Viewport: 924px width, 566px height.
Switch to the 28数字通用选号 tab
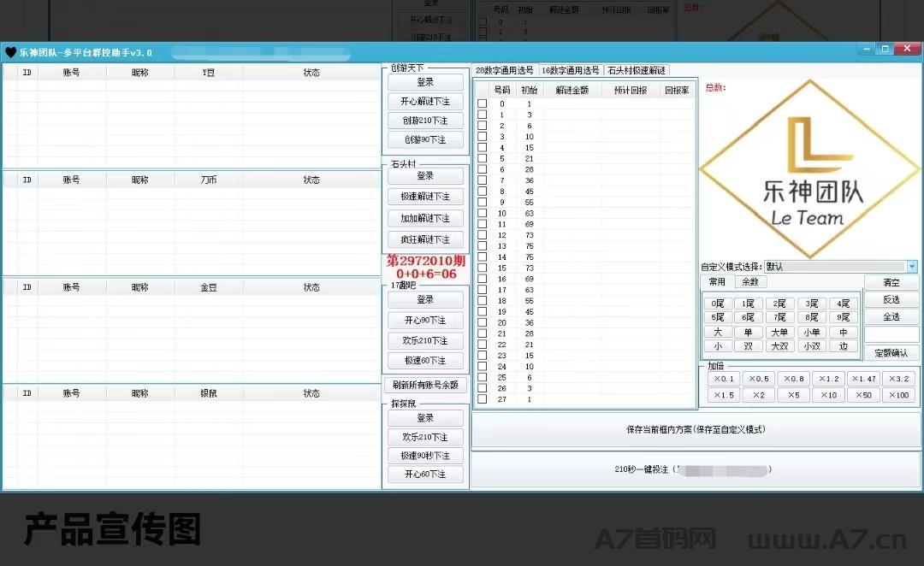click(505, 71)
